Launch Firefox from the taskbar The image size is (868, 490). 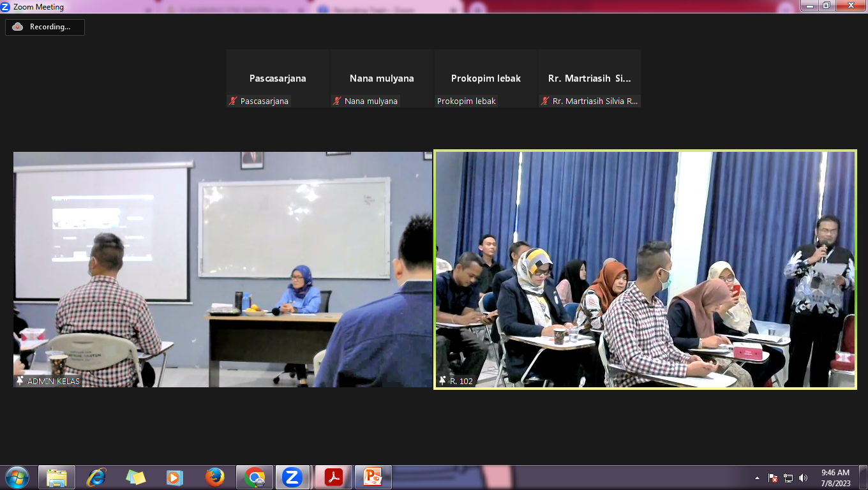pyautogui.click(x=215, y=477)
